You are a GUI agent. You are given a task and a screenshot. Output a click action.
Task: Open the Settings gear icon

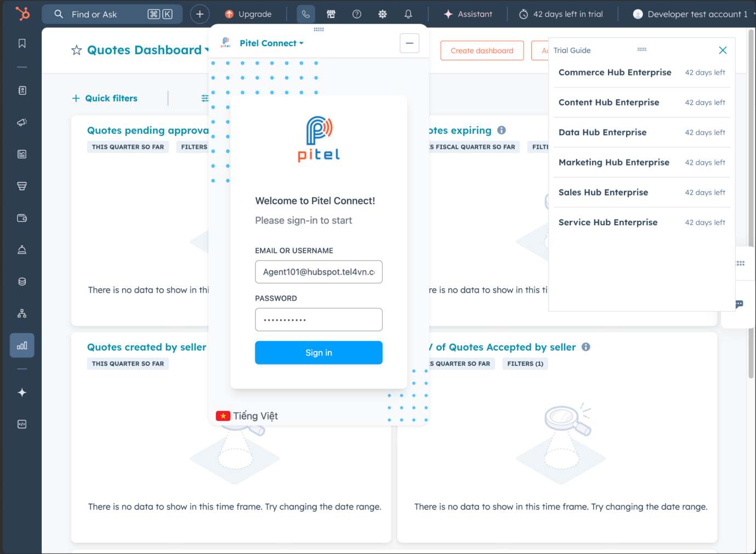(x=383, y=14)
